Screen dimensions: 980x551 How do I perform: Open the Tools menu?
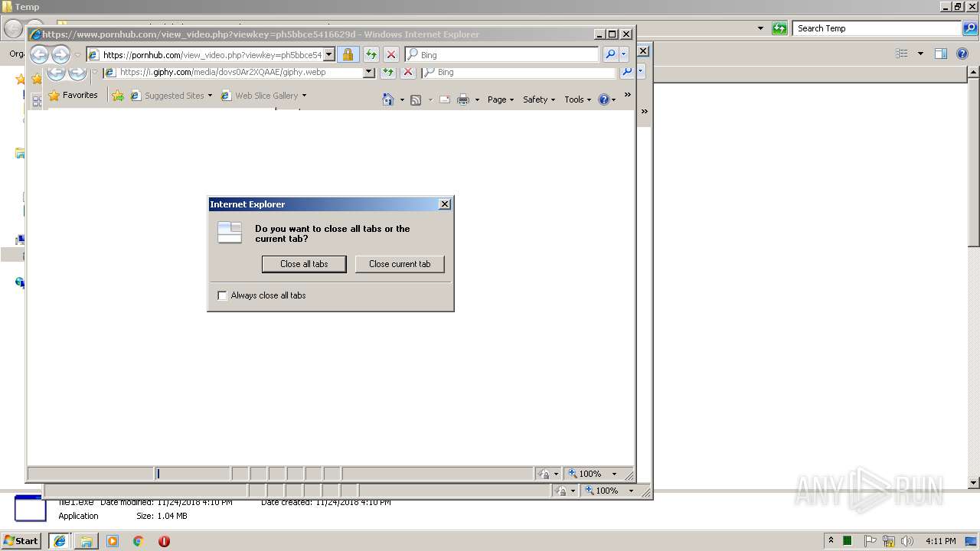click(x=578, y=99)
